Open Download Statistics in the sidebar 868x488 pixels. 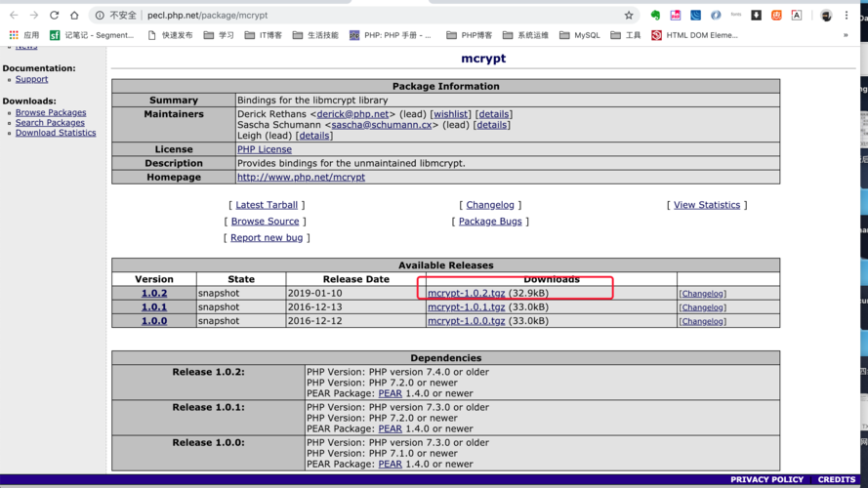pos(56,133)
